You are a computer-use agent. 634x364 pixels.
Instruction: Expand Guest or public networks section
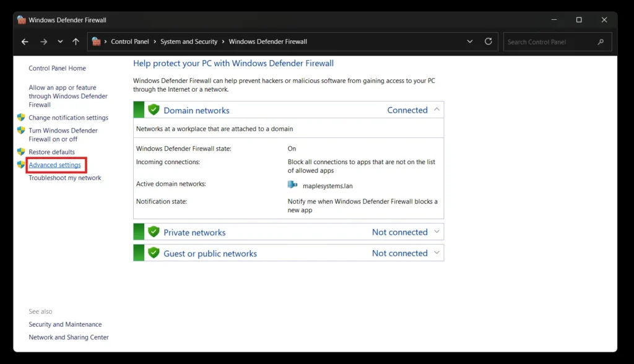tap(436, 253)
